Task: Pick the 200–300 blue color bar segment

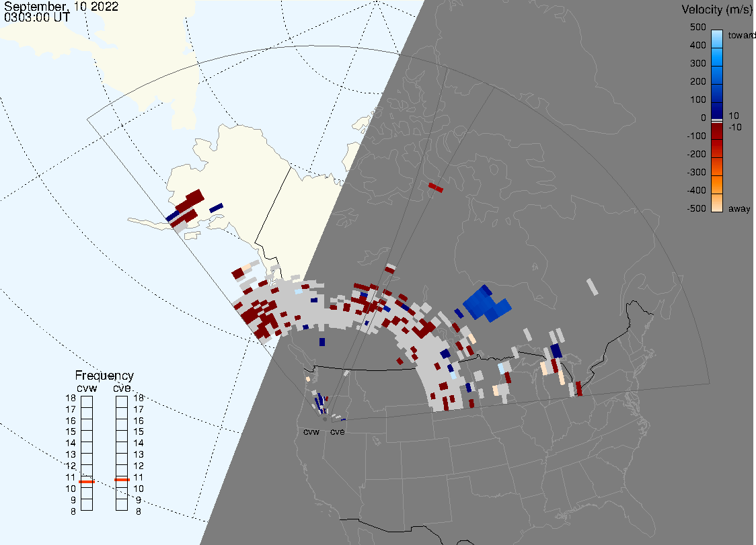Action: 717,75
